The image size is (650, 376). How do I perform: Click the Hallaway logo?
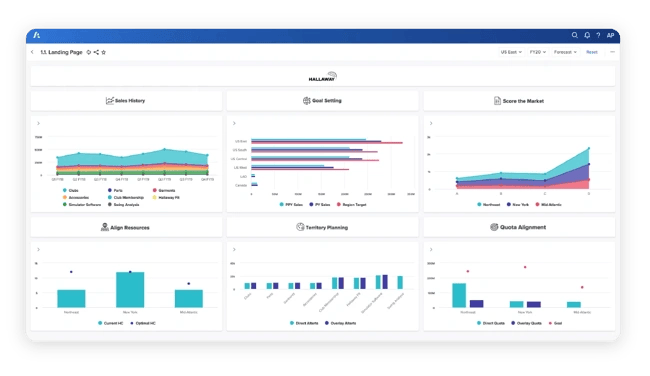pos(323,77)
